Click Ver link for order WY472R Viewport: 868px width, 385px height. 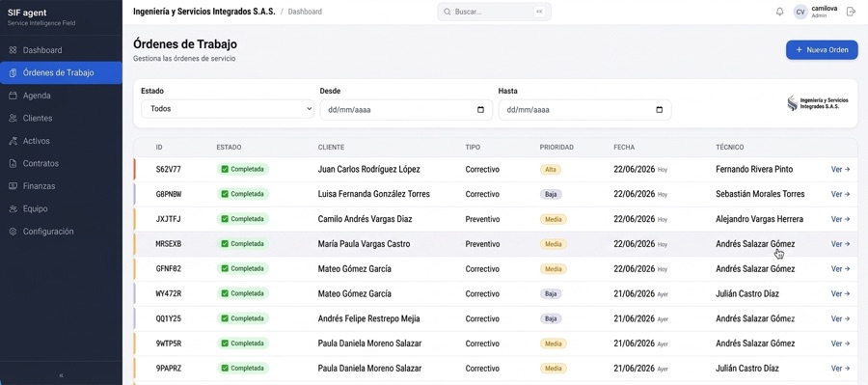tap(840, 294)
